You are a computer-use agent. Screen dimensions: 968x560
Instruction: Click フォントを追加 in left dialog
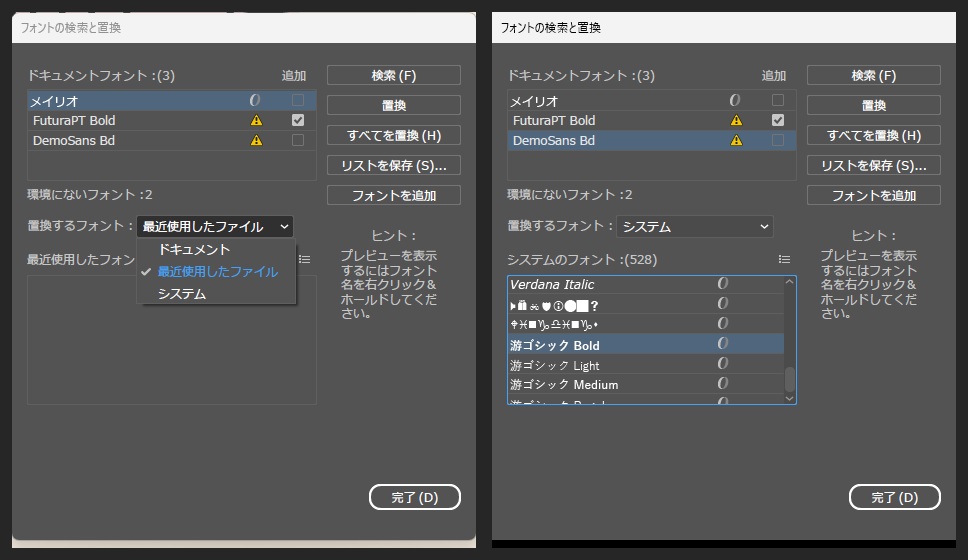393,195
